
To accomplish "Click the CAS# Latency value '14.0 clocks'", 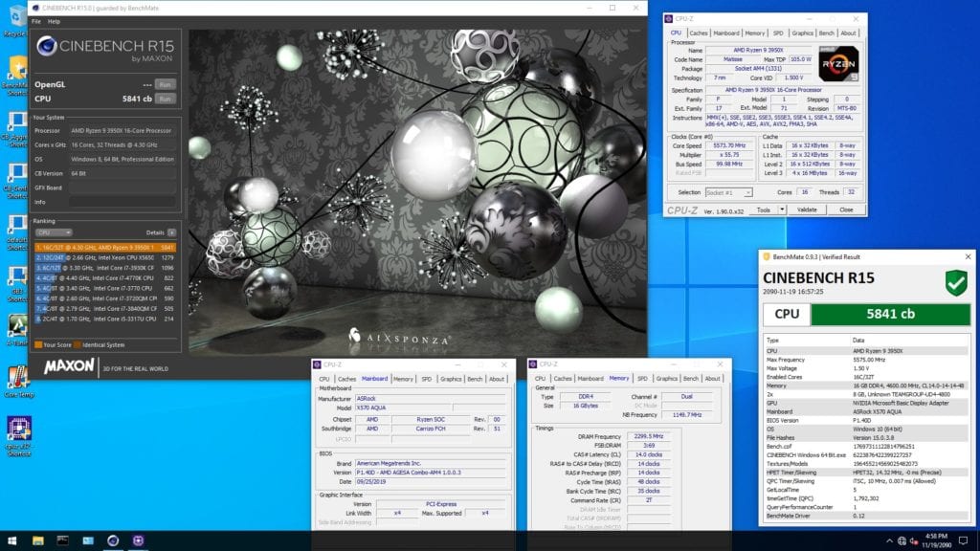I will point(648,454).
